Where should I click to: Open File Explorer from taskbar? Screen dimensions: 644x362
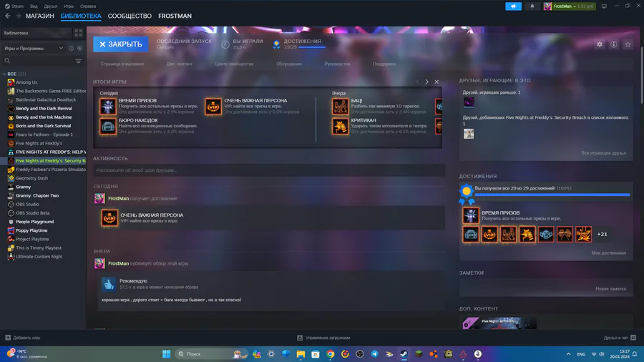tap(301, 354)
